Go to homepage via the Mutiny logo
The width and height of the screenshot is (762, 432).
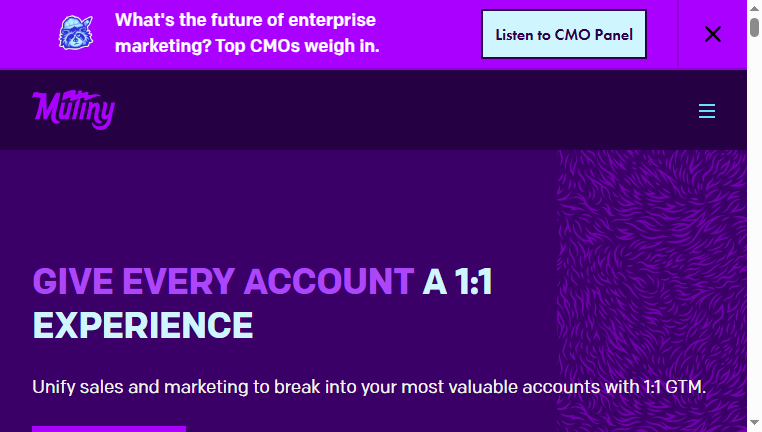[73, 109]
